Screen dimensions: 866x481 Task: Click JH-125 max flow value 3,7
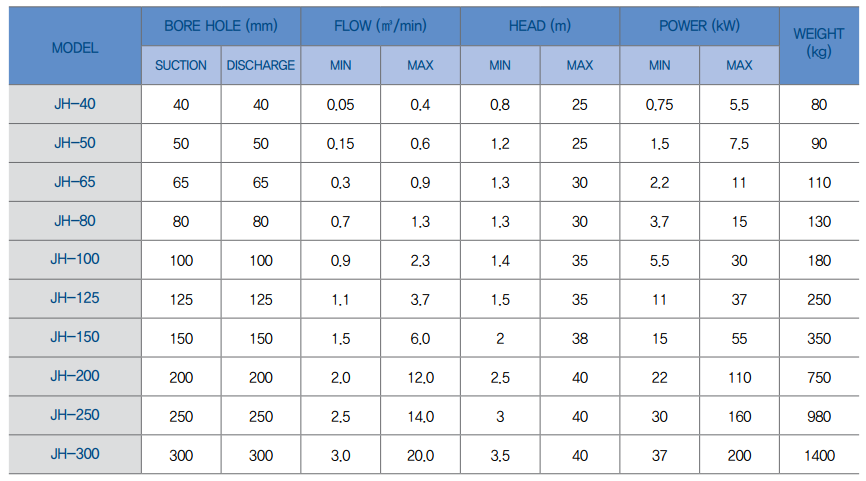point(420,299)
